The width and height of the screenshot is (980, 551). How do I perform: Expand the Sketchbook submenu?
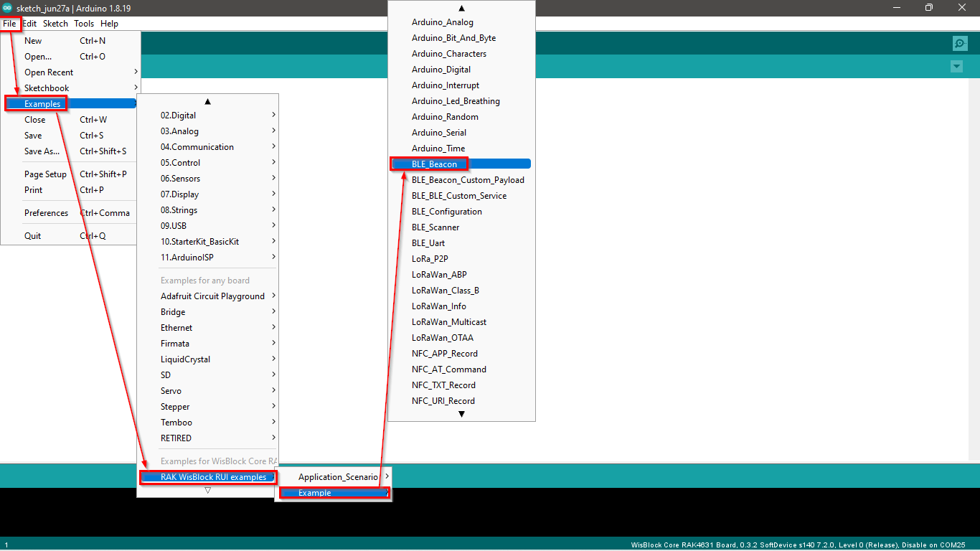pyautogui.click(x=70, y=88)
